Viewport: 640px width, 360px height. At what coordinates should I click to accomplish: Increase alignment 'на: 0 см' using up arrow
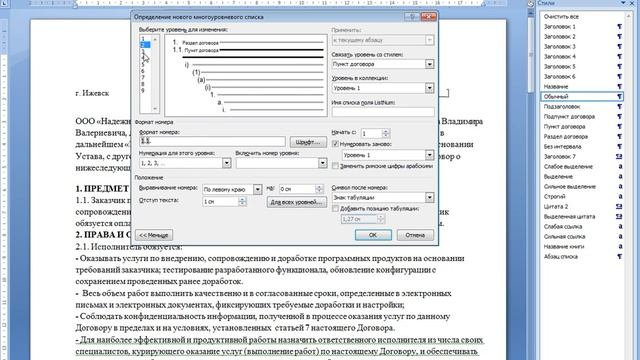pos(319,187)
